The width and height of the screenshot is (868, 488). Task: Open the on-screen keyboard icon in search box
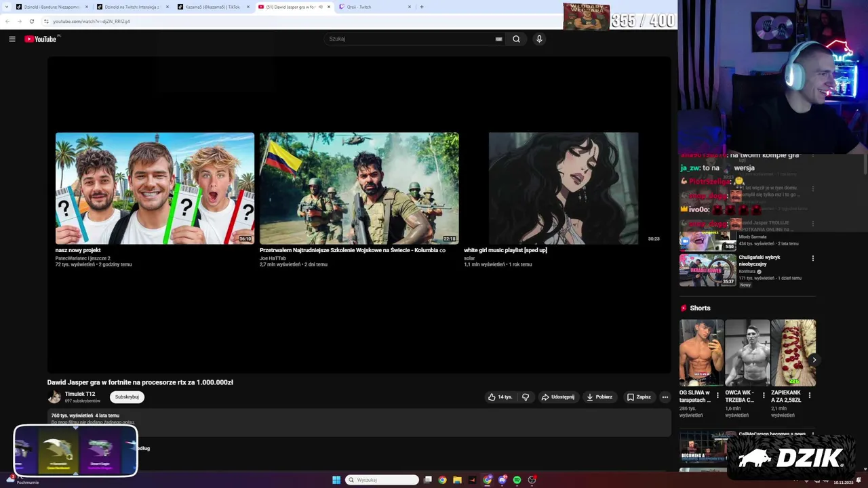499,39
